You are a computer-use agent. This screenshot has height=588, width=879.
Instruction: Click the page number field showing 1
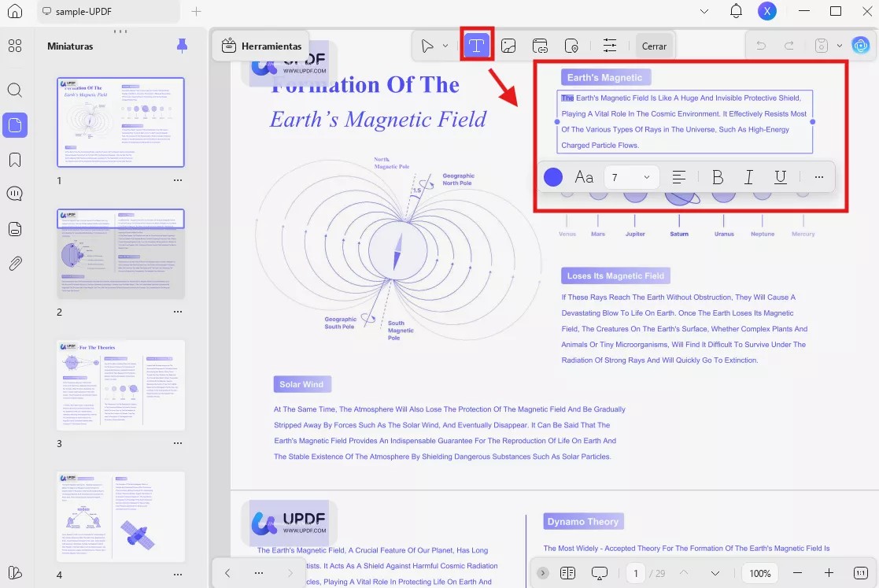(x=636, y=573)
